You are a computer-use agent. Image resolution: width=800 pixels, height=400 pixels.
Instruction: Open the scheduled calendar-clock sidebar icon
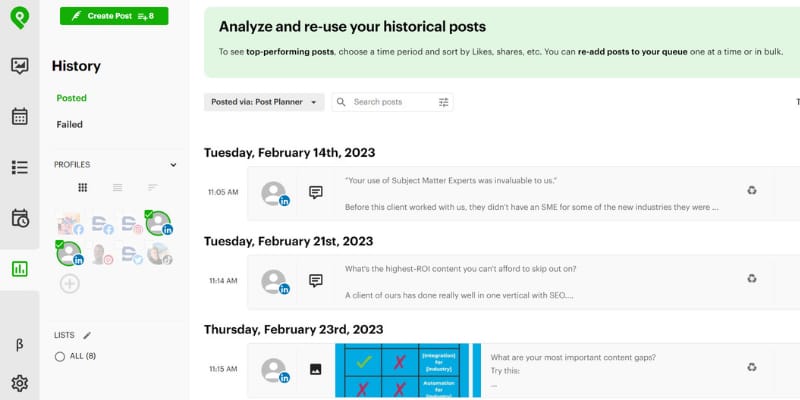tap(20, 218)
